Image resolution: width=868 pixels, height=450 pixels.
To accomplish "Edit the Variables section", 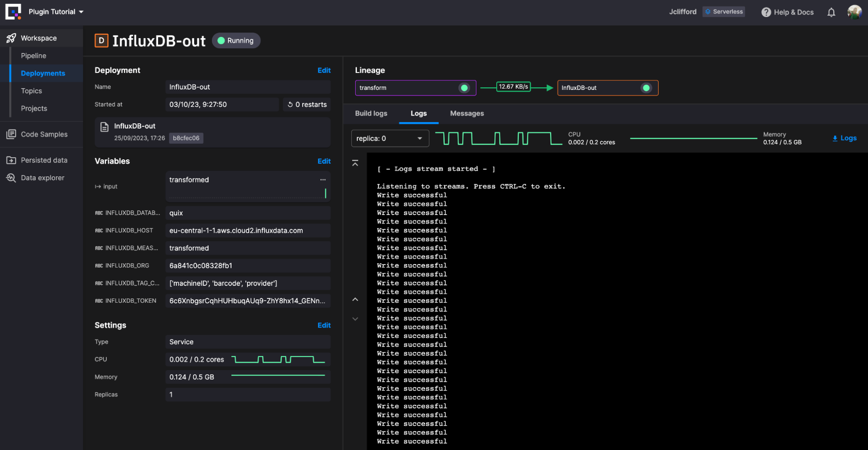I will [324, 161].
